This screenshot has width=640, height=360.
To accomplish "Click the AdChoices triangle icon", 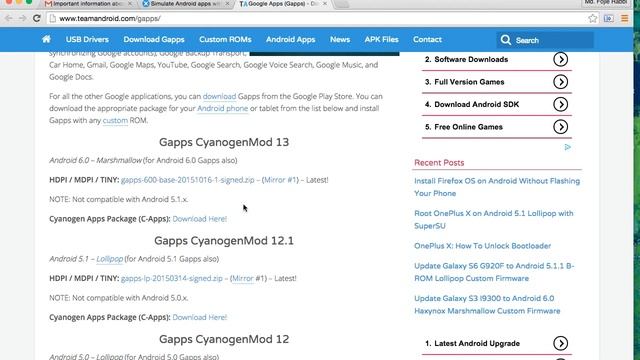I will click(567, 147).
